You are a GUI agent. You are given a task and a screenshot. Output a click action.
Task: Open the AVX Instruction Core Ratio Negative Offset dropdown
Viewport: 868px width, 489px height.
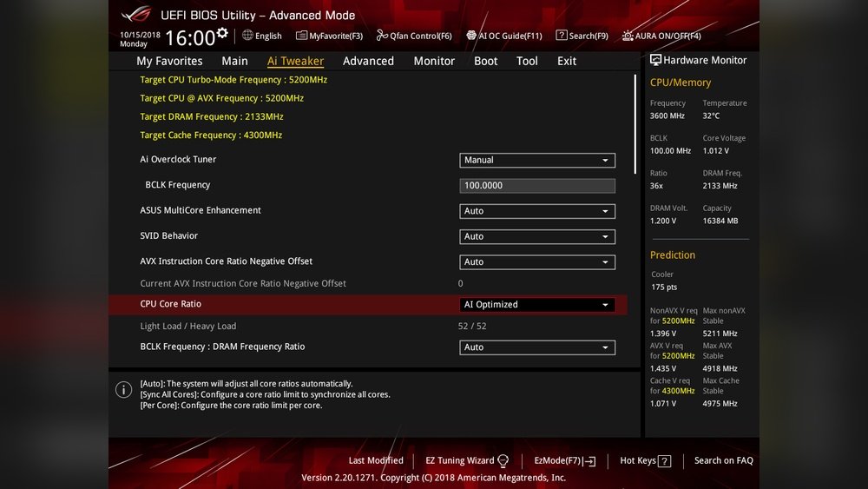point(536,261)
